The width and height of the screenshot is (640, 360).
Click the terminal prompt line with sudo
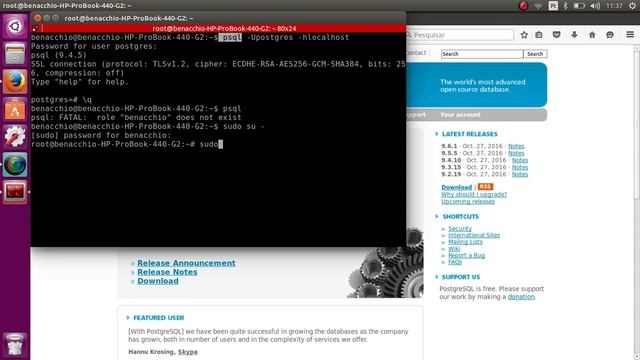pos(127,144)
